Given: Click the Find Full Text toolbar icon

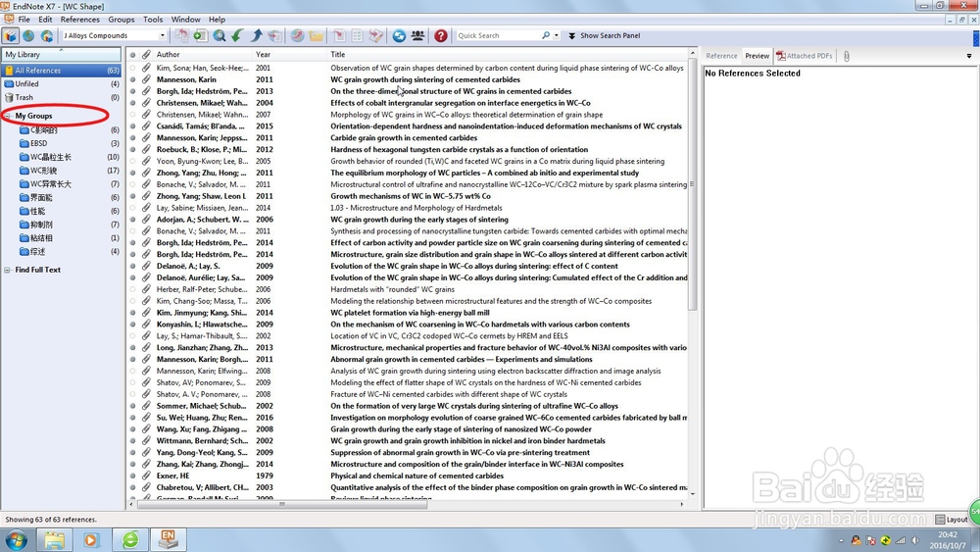Looking at the screenshot, I should (x=275, y=35).
